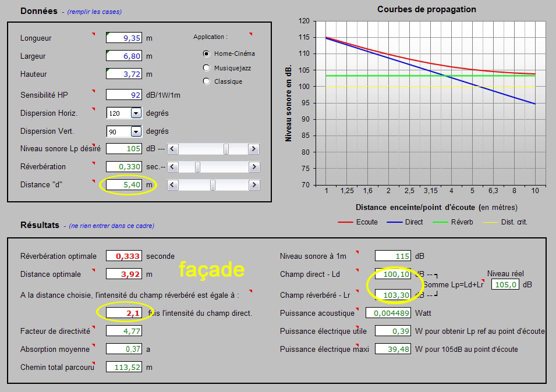Click the Distance "d" slider thumb

[x=213, y=186]
